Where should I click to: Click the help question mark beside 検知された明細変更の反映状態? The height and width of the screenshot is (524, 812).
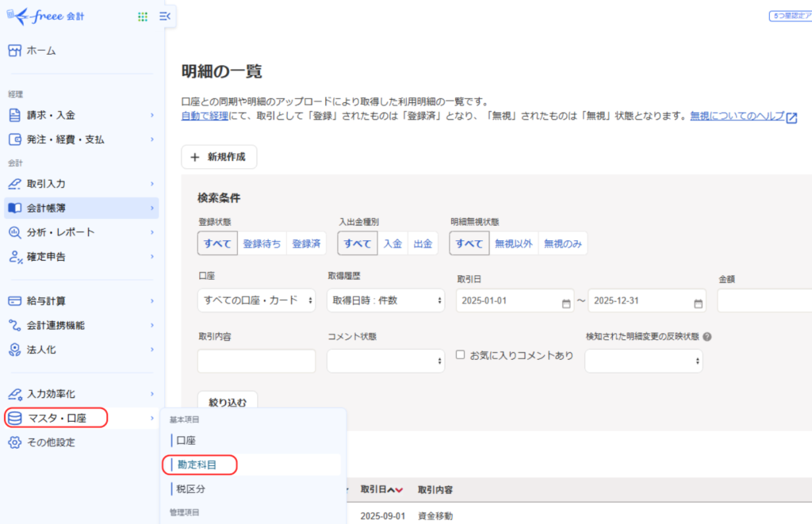click(x=707, y=336)
